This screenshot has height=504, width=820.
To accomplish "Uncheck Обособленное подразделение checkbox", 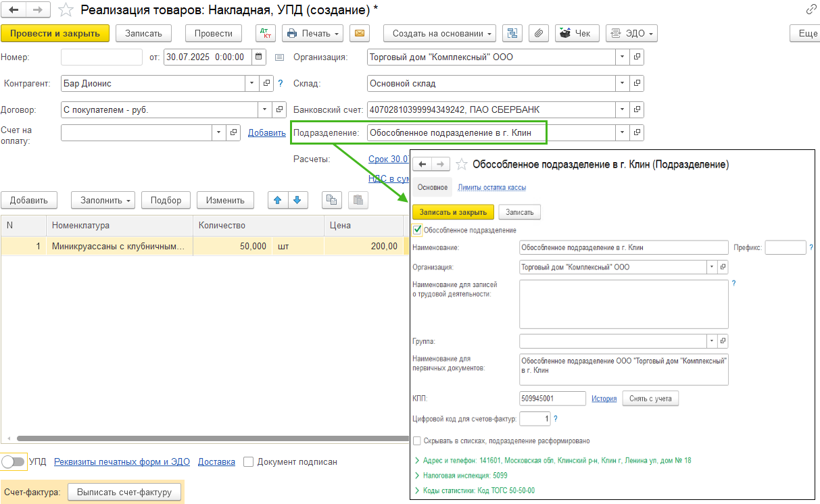I will coord(417,230).
